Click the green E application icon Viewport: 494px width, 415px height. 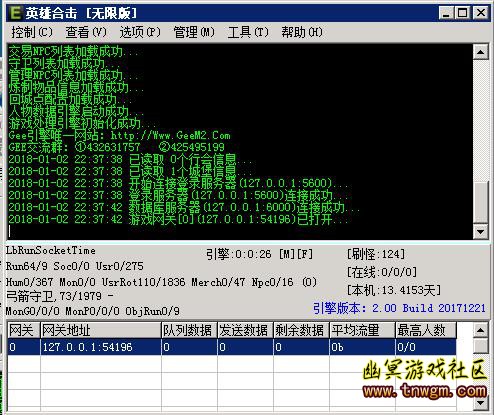coord(15,13)
